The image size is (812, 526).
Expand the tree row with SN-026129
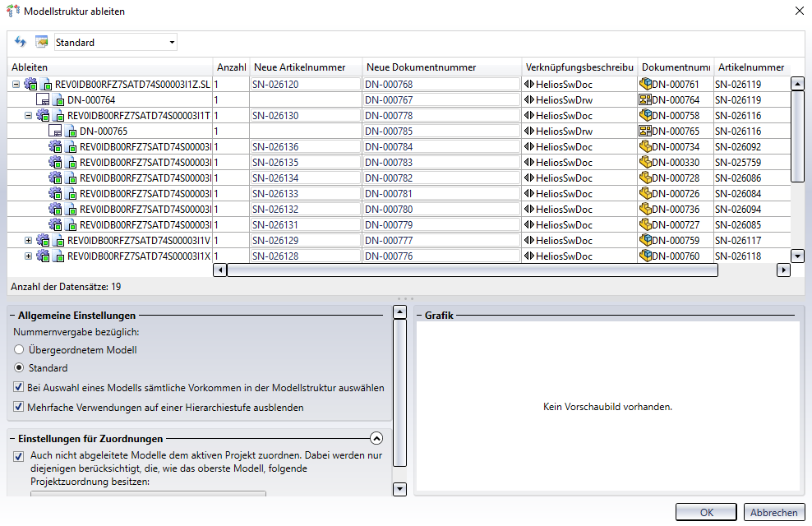[x=29, y=241]
